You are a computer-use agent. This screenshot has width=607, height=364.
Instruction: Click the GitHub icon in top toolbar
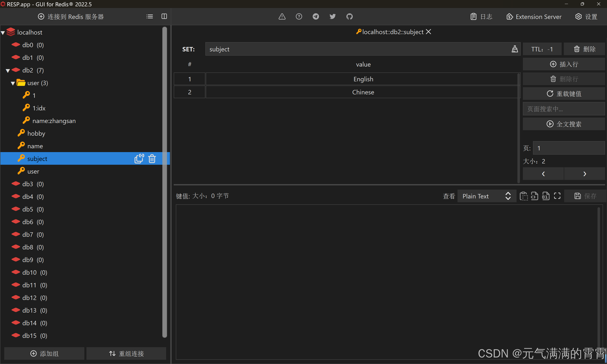point(349,16)
